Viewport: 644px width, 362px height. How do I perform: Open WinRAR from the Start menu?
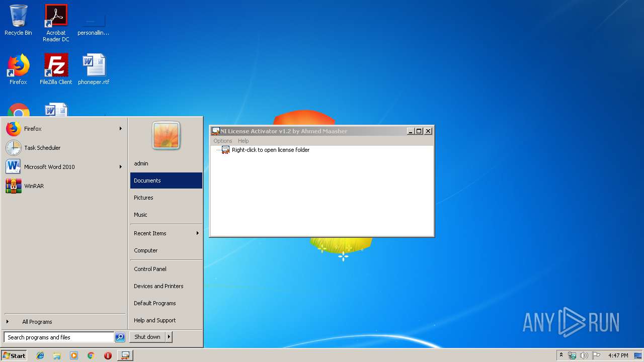point(64,186)
